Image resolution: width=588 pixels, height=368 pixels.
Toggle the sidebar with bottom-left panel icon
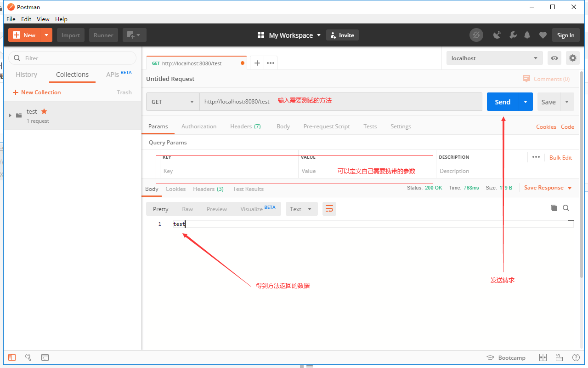pos(12,357)
